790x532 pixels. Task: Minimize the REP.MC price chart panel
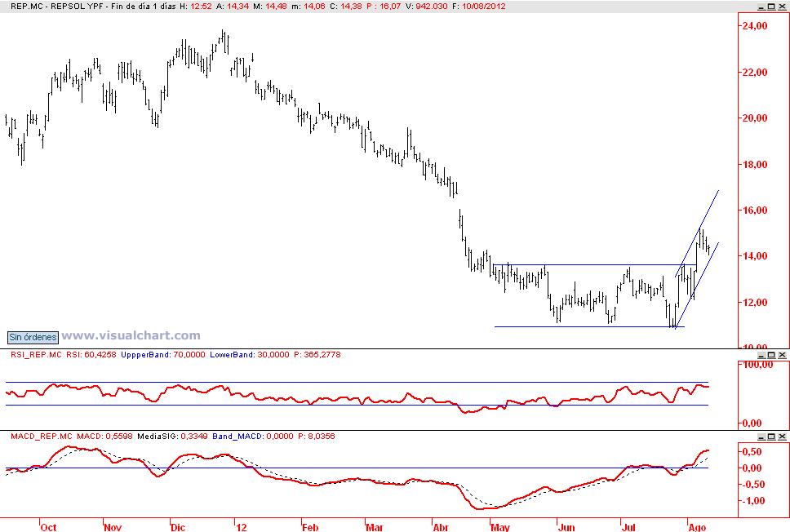[x=761, y=7]
